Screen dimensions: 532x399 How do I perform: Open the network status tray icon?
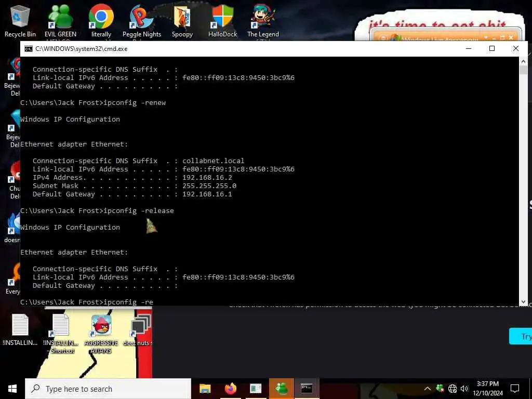[x=453, y=389]
